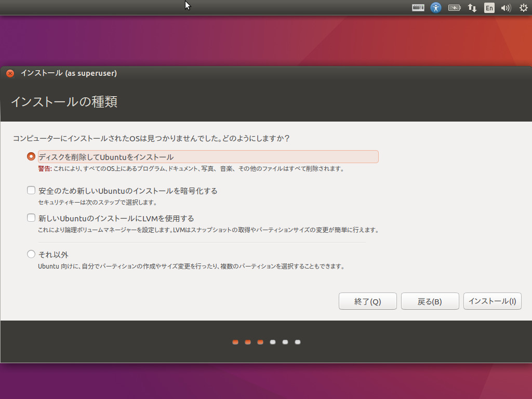
Task: Enable 新しいUbuntuのインストールにLVMを使用する checkbox
Action: [x=31, y=218]
